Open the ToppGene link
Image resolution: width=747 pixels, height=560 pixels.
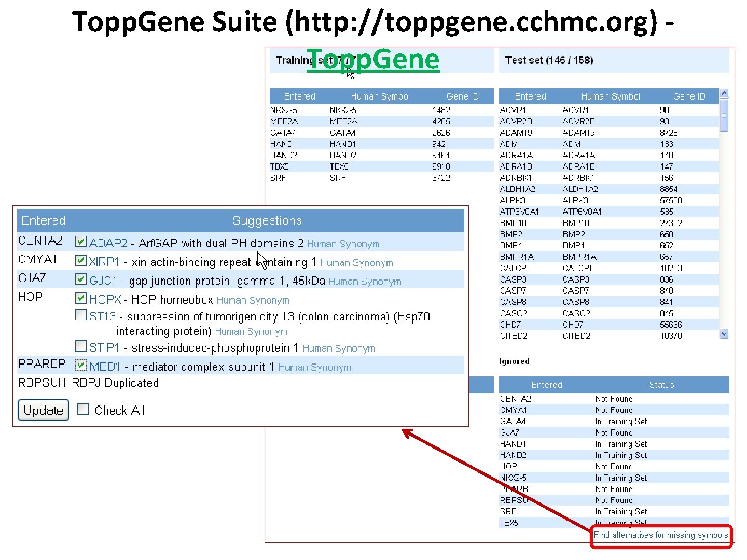373,59
